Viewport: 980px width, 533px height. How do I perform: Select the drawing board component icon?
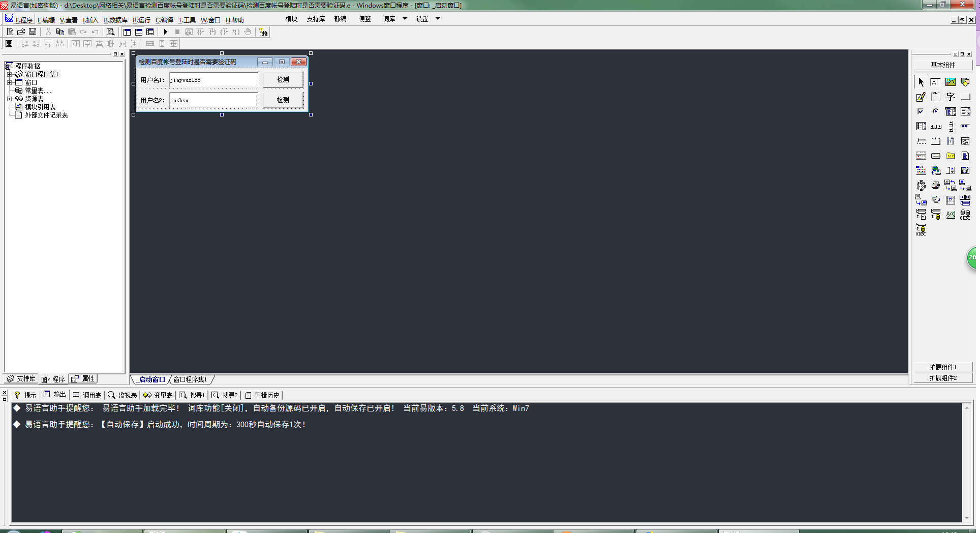921,97
